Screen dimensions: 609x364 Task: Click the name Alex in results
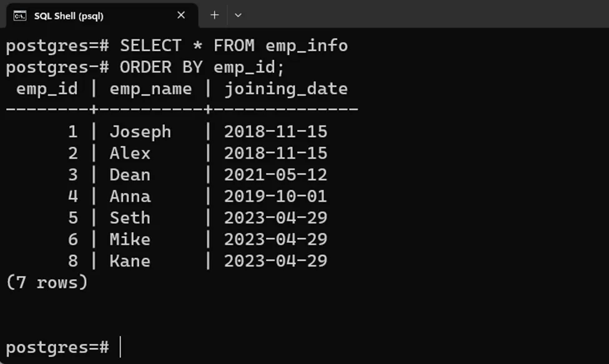coord(130,154)
